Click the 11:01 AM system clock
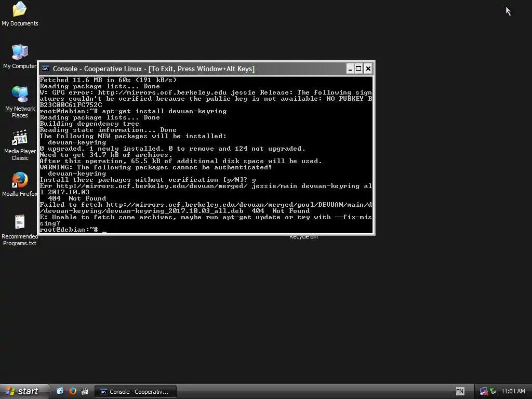532x399 pixels. tap(513, 391)
